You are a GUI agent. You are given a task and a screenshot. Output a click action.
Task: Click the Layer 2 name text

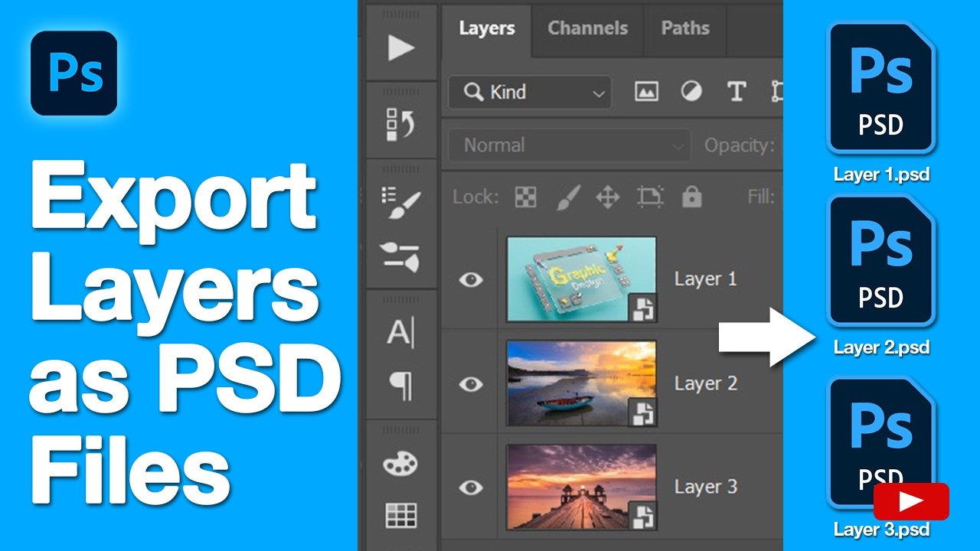coord(705,383)
